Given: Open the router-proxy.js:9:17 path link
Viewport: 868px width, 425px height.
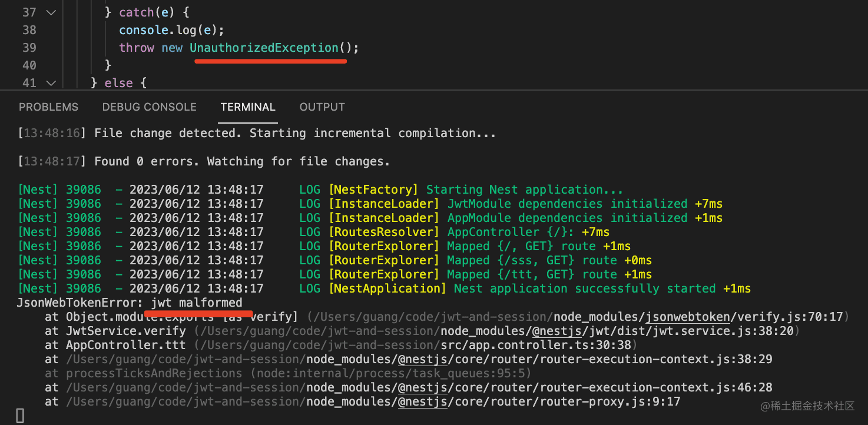Looking at the screenshot, I should (x=493, y=401).
